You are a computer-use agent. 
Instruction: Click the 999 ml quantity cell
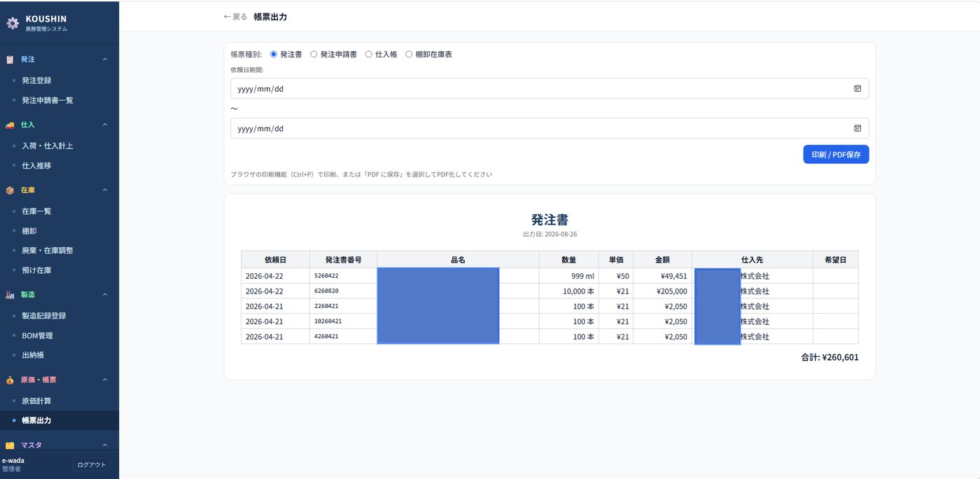569,276
